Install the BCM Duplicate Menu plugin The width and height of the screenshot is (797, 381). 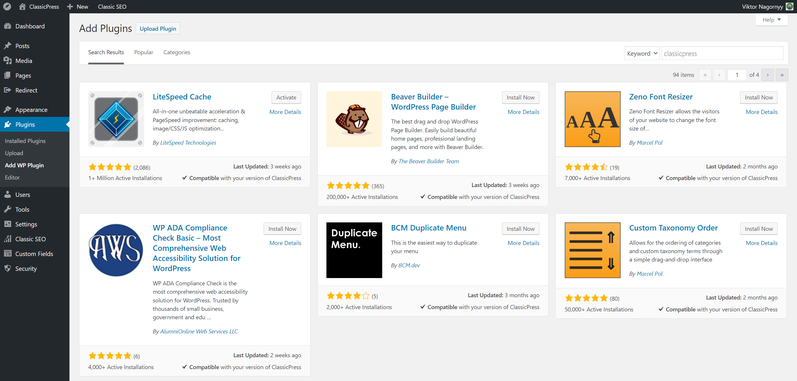coord(520,229)
